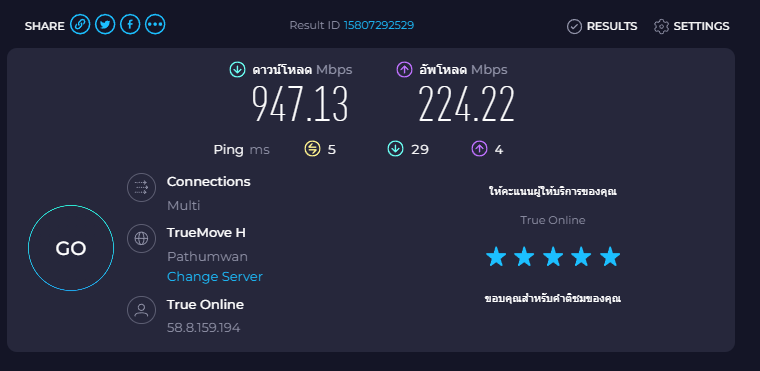This screenshot has height=371, width=760.
Task: Start a new test with GO
Action: pos(71,248)
